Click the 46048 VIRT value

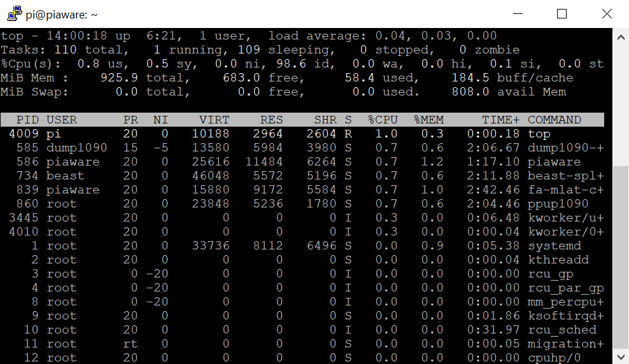point(211,176)
